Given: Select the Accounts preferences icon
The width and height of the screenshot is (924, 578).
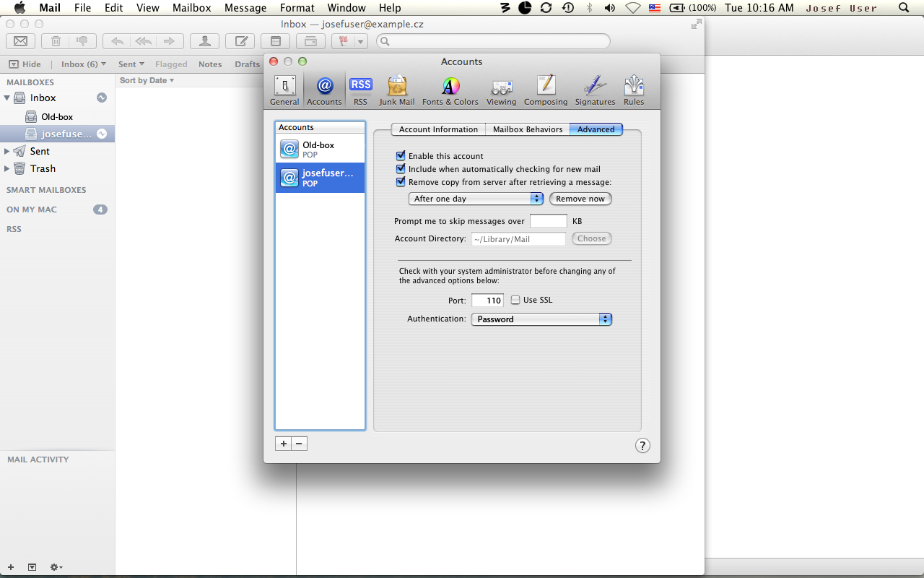Looking at the screenshot, I should tap(324, 90).
